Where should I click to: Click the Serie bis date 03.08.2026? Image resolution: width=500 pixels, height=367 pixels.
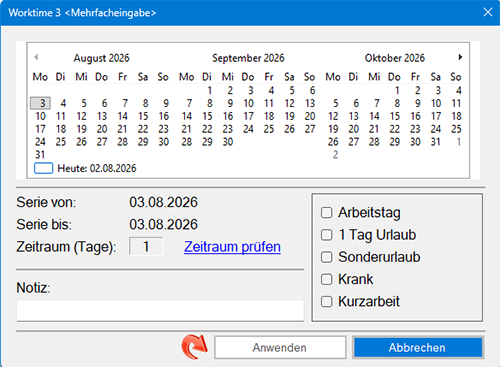point(164,224)
